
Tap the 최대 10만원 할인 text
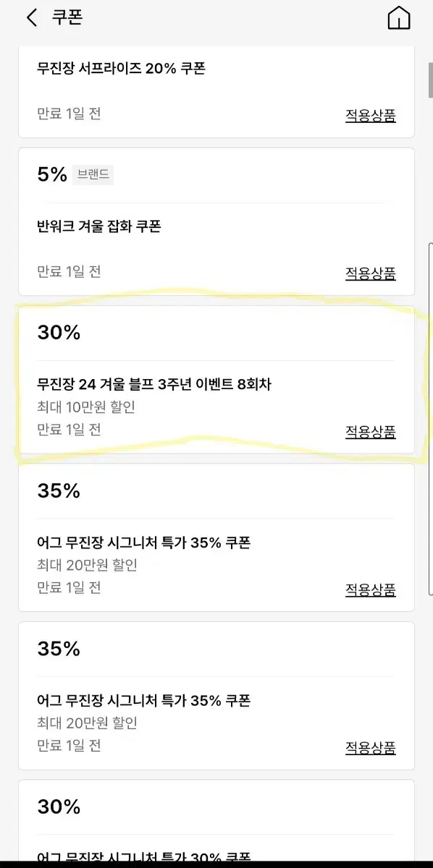(x=86, y=407)
